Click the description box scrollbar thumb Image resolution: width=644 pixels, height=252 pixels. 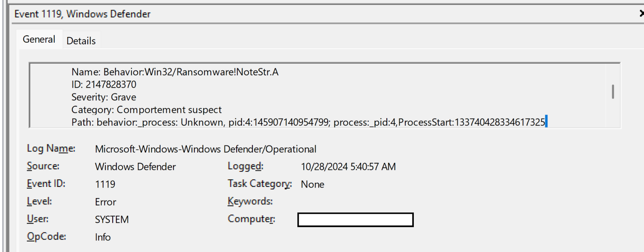coord(613,92)
